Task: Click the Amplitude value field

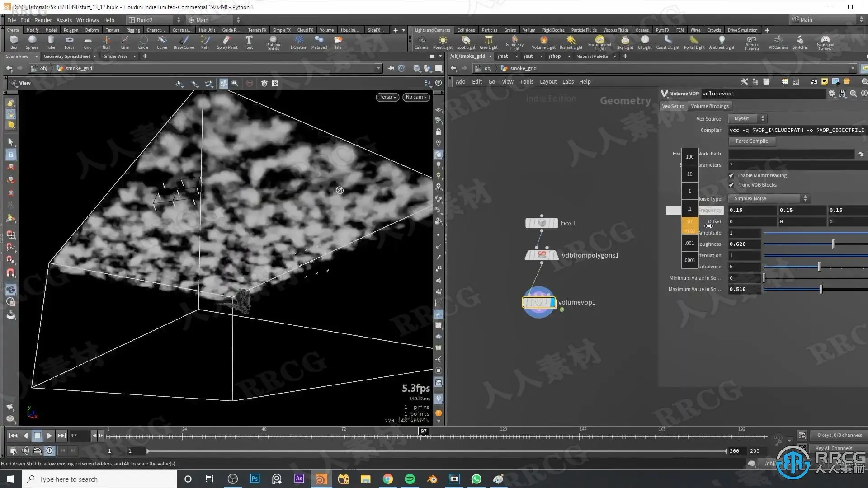Action: tap(744, 233)
